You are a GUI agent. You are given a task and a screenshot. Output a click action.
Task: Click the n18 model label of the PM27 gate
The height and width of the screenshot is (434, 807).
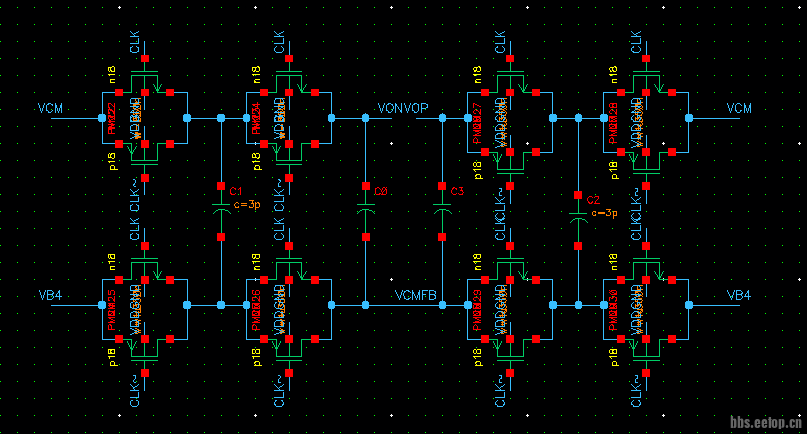(477, 75)
